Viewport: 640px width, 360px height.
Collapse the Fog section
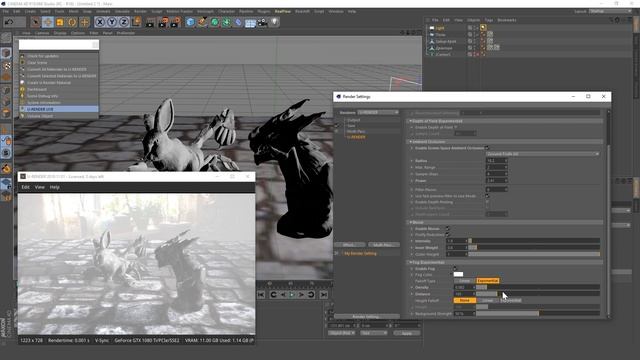(411, 262)
